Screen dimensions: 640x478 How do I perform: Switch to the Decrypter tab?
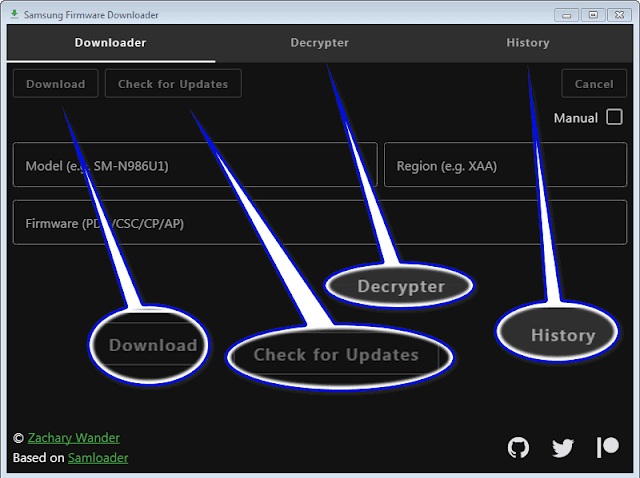[320, 43]
